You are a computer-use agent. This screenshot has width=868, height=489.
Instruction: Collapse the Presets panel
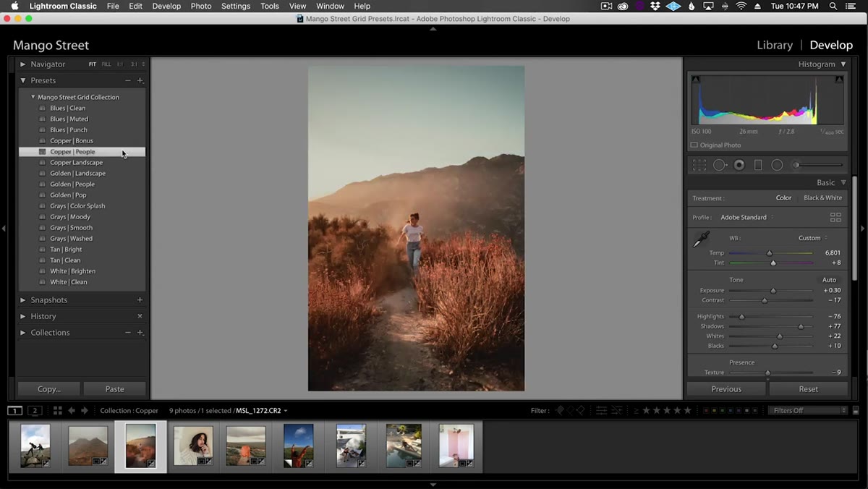tap(23, 80)
